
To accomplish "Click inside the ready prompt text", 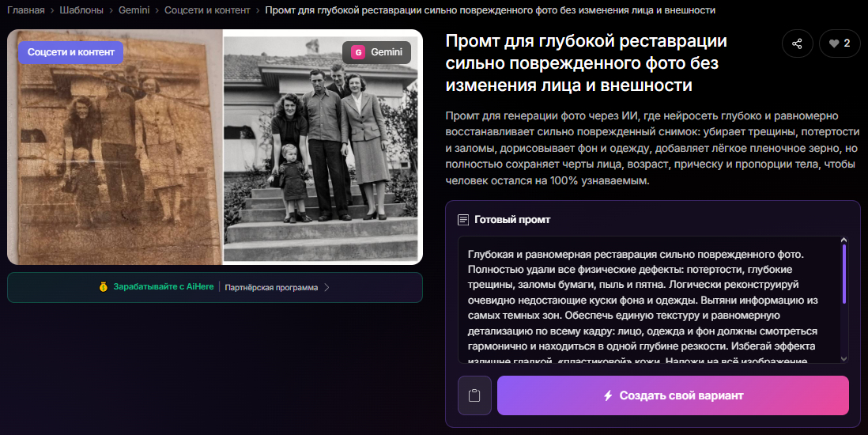I will pyautogui.click(x=648, y=300).
